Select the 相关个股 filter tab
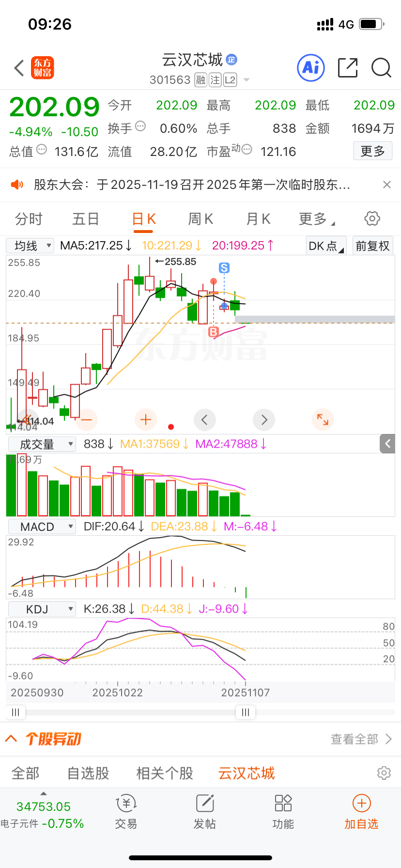Screen dimensions: 401x868 tap(165, 773)
